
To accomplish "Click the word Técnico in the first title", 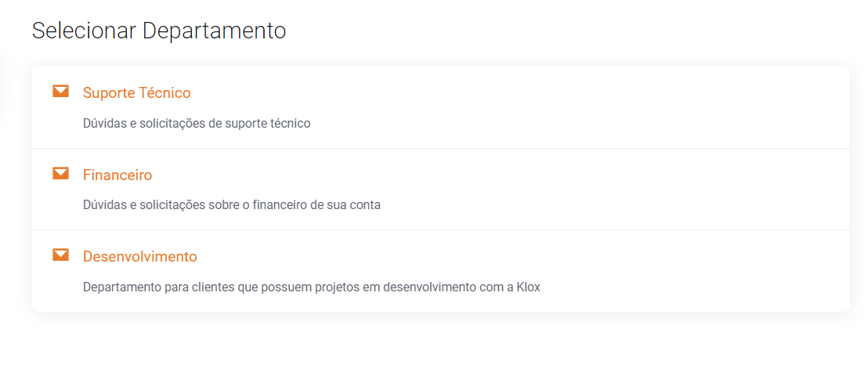I will point(164,93).
